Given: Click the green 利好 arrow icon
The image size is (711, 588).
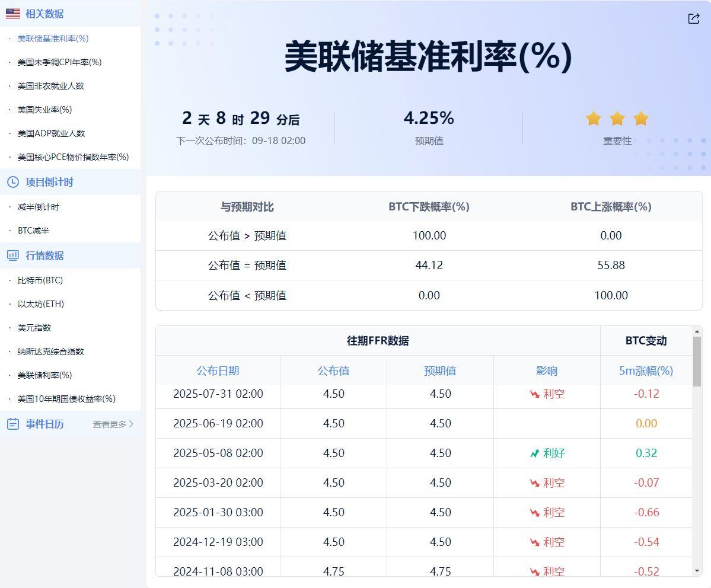Looking at the screenshot, I should 534,453.
